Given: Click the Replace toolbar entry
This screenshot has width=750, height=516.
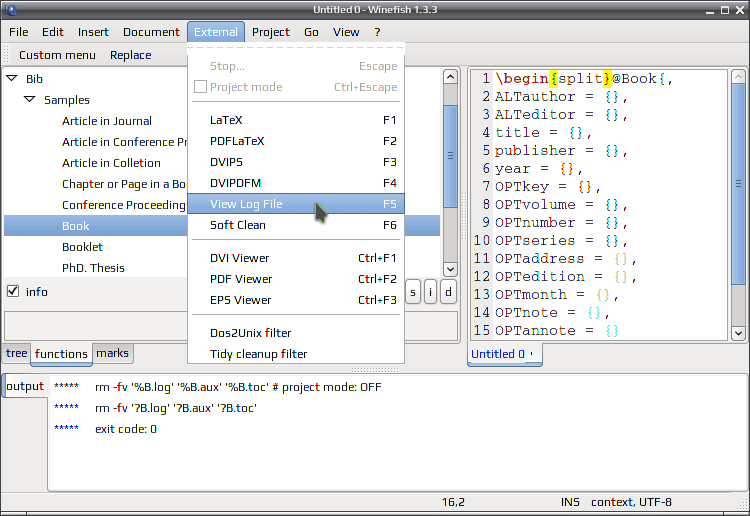Looking at the screenshot, I should tap(131, 55).
